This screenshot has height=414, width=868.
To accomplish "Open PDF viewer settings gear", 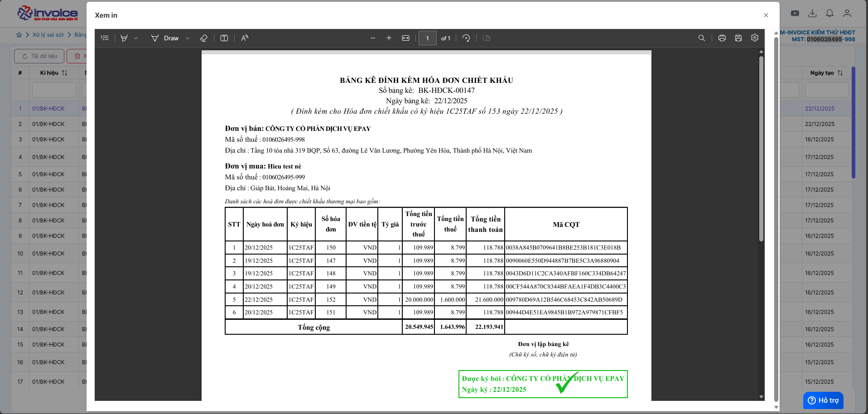I will (x=755, y=38).
